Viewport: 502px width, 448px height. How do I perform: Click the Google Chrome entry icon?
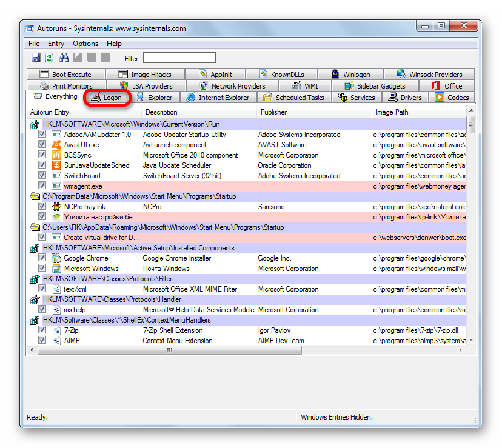click(x=56, y=258)
